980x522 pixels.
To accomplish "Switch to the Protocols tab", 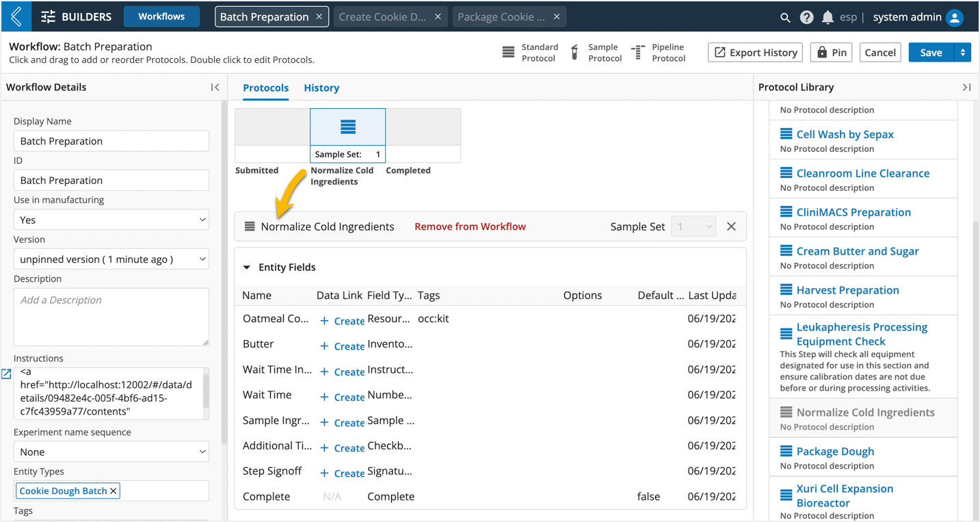I will 265,88.
